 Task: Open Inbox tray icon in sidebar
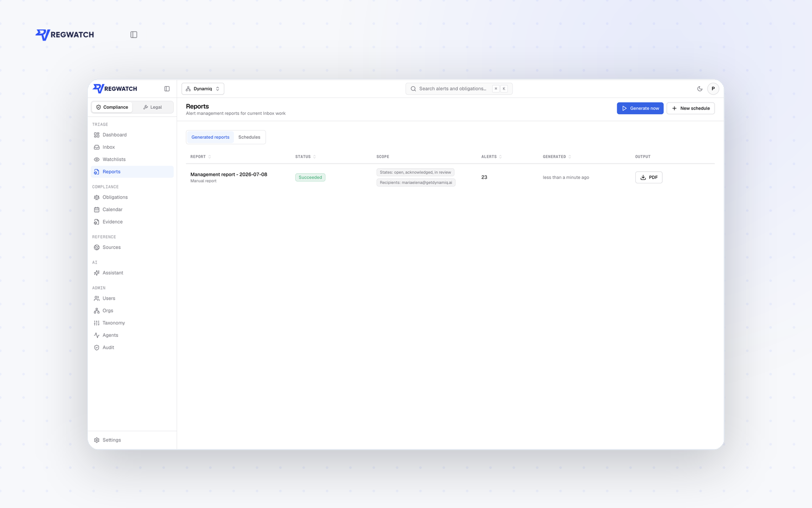tap(96, 147)
